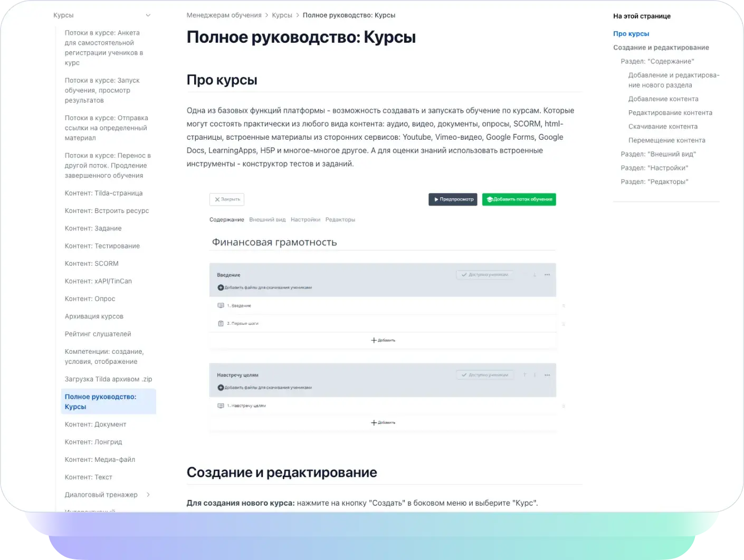Click plus icon to add files in Навстречу целям

coord(221,388)
